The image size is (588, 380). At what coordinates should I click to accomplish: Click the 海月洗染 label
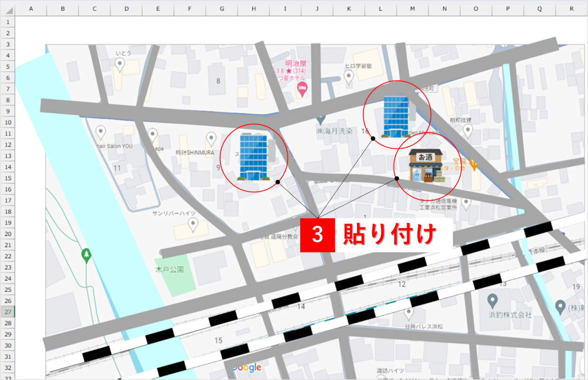pos(335,131)
